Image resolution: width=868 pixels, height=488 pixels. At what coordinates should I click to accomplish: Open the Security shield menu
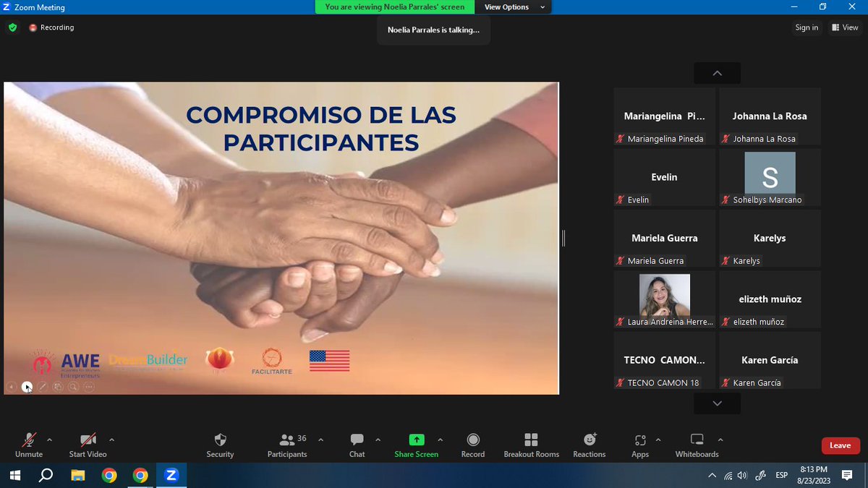220,445
